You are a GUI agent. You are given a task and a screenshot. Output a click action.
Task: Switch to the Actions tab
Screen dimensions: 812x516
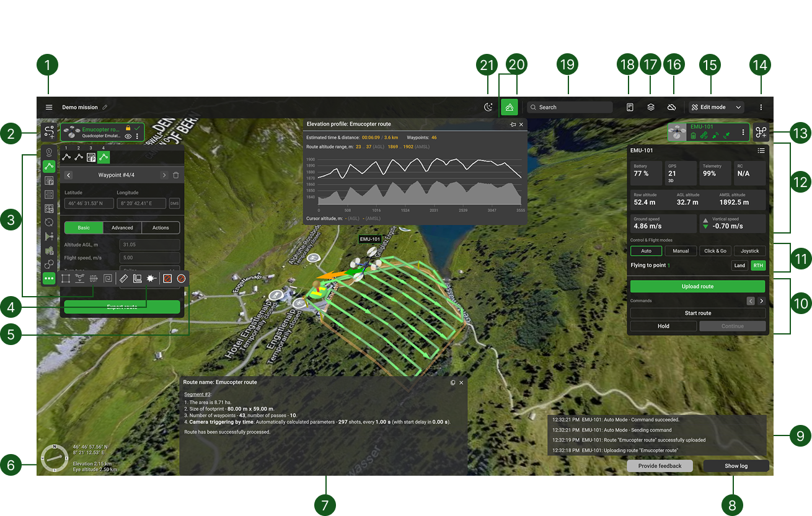pos(161,227)
